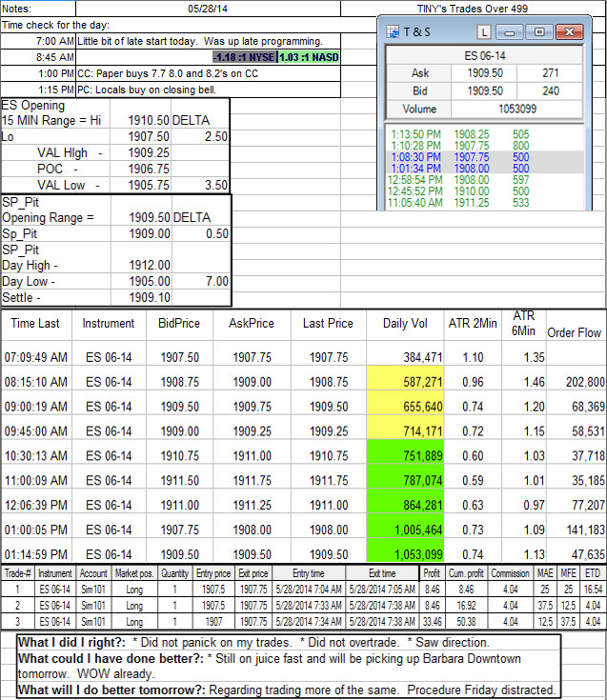Click the Order Flow value 141,183
Screen dimensions: 607x700
tap(585, 530)
